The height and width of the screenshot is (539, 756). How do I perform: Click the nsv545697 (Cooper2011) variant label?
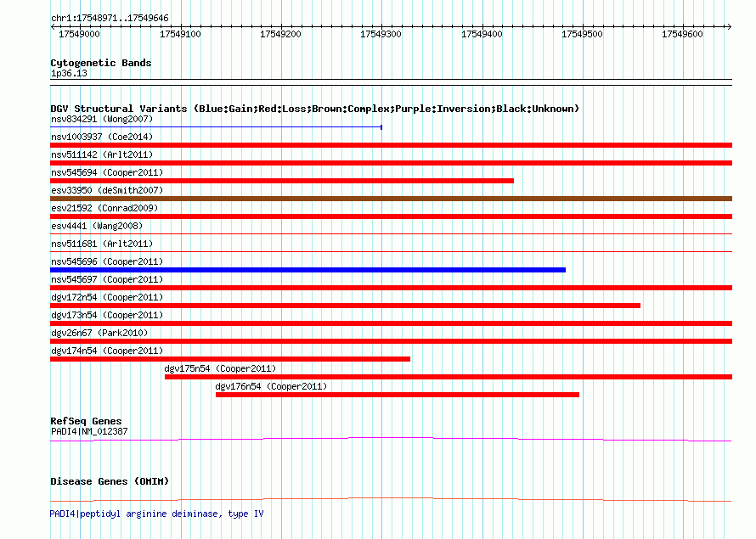click(x=107, y=279)
